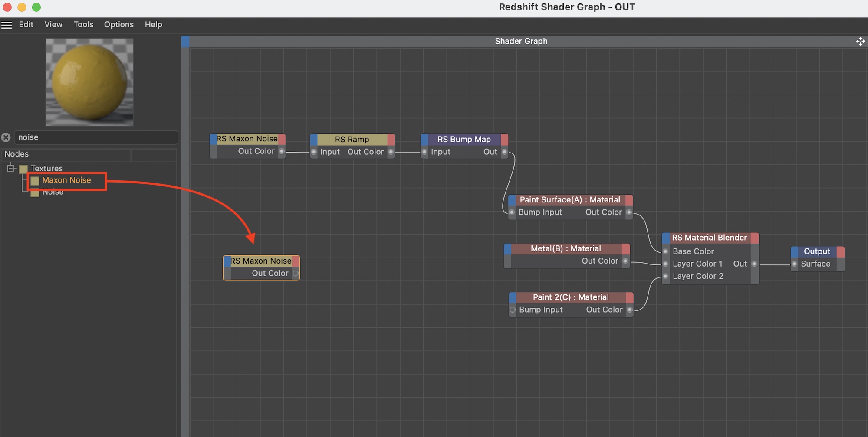Viewport: 868px width, 437px height.
Task: Click Out Color port on RS Ramp
Action: click(391, 152)
